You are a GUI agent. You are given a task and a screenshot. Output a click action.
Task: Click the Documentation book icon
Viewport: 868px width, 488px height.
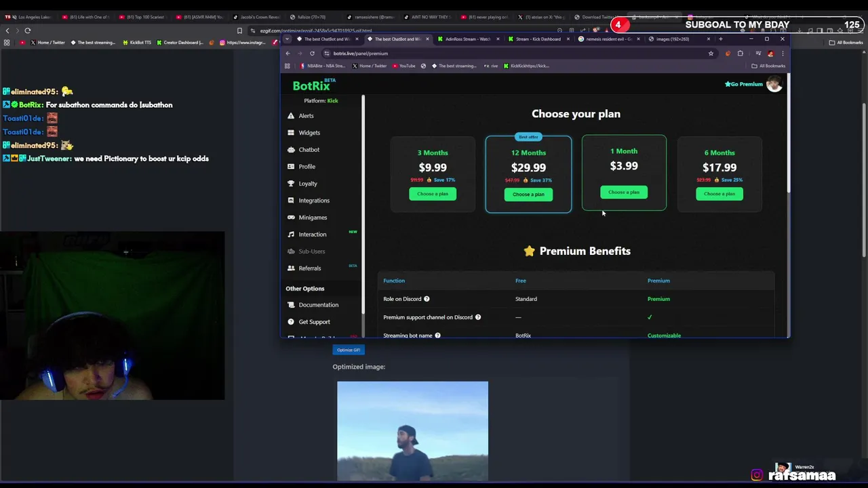pos(291,305)
